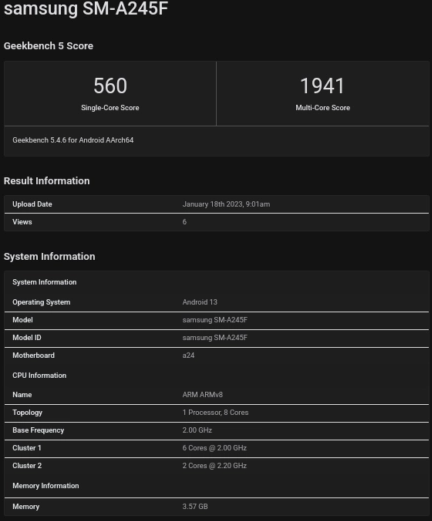This screenshot has width=432, height=521.
Task: Select the base frequency value '2.00 GHz'
Action: [x=197, y=430]
